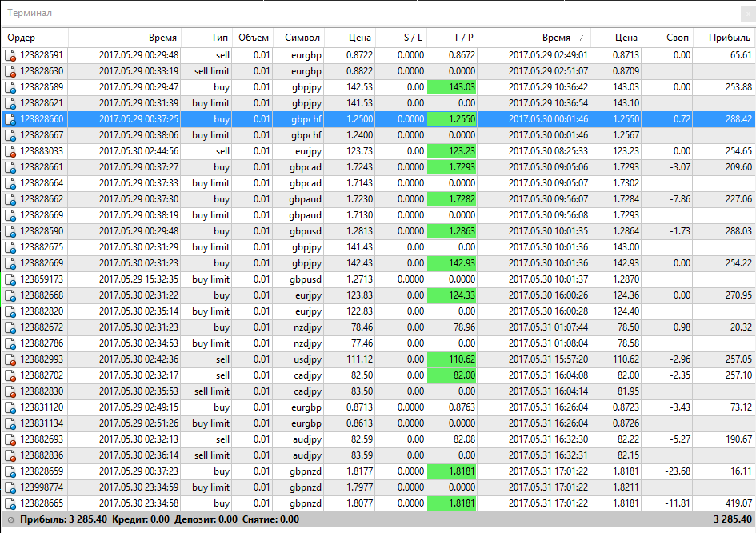Click the profit value 419.07
The height and width of the screenshot is (533, 756).
[738, 503]
